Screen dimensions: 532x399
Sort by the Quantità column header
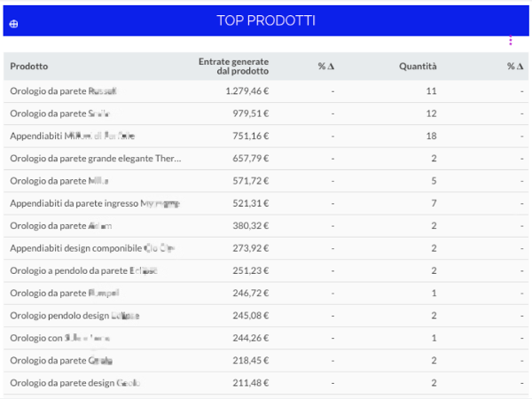(x=418, y=66)
